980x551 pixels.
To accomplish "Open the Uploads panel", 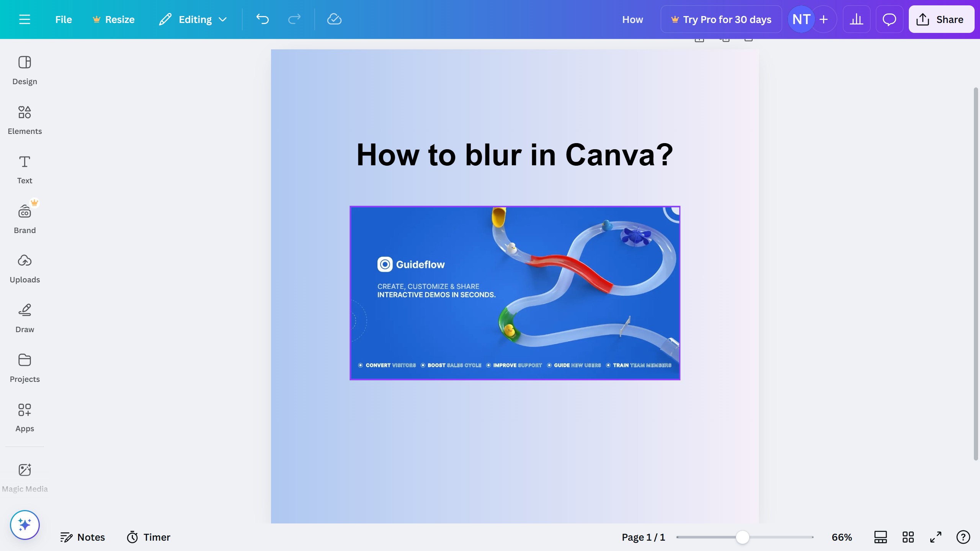I will (24, 268).
